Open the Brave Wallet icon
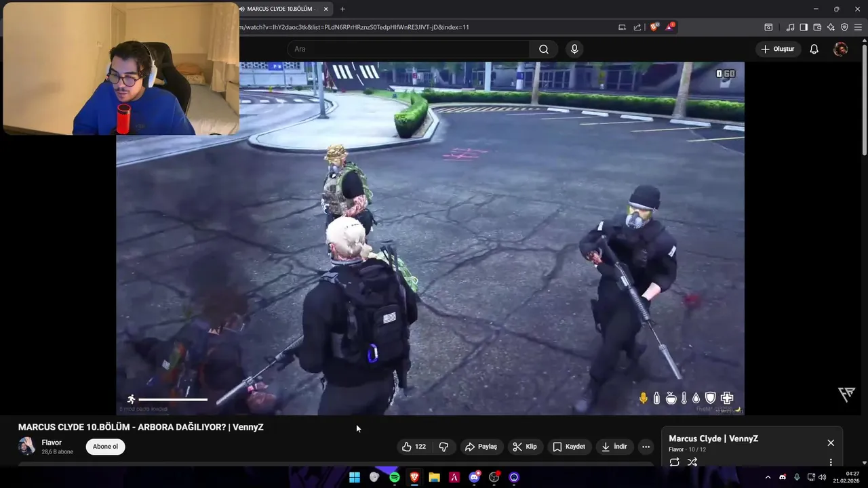Viewport: 868px width, 488px height. point(817,27)
